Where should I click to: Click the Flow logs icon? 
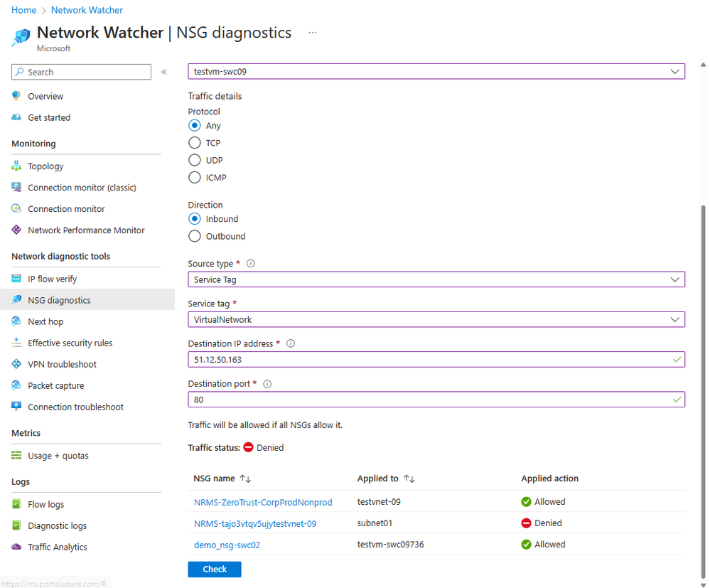pyautogui.click(x=16, y=503)
